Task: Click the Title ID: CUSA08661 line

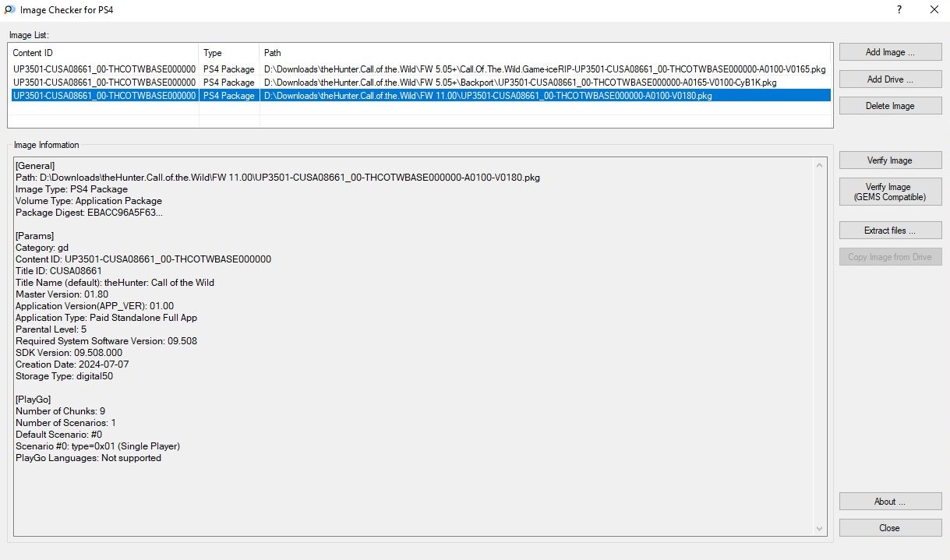Action: point(58,271)
